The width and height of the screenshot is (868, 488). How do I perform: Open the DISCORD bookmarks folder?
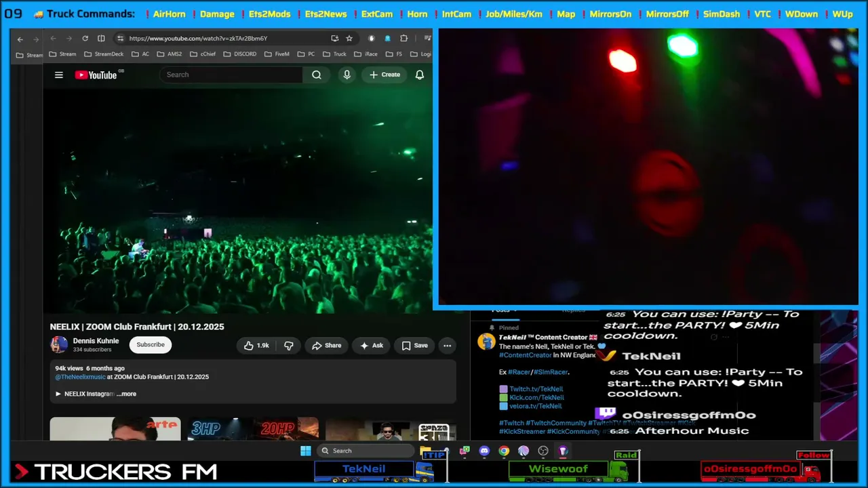240,54
